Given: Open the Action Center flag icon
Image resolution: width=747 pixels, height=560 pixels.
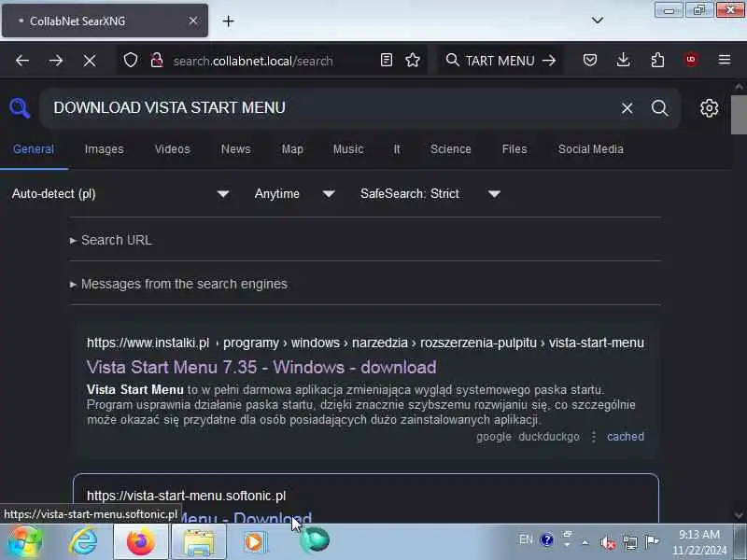Looking at the screenshot, I should coord(652,541).
